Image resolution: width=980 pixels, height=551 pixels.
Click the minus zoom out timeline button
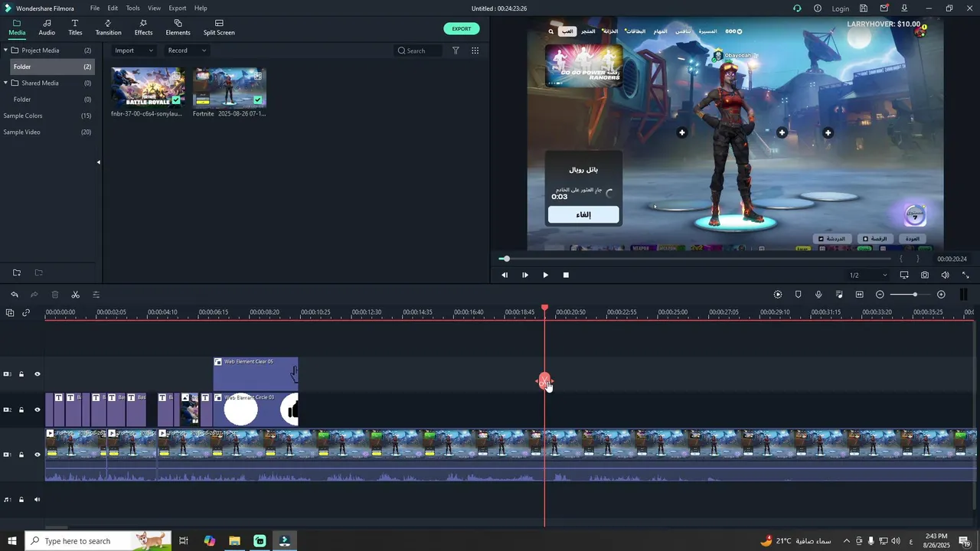click(880, 295)
